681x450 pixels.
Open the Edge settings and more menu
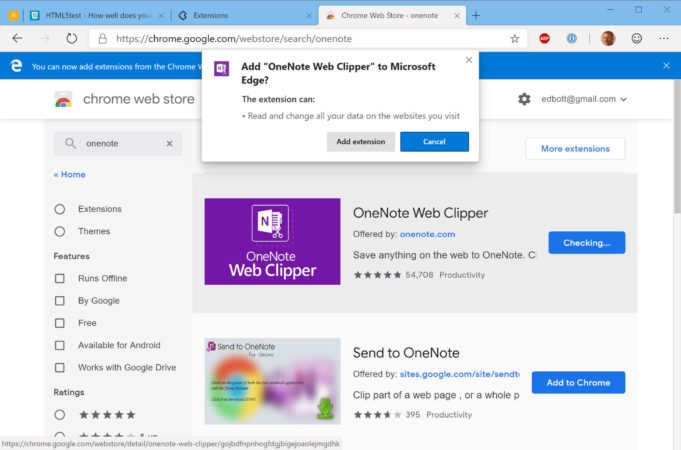664,39
